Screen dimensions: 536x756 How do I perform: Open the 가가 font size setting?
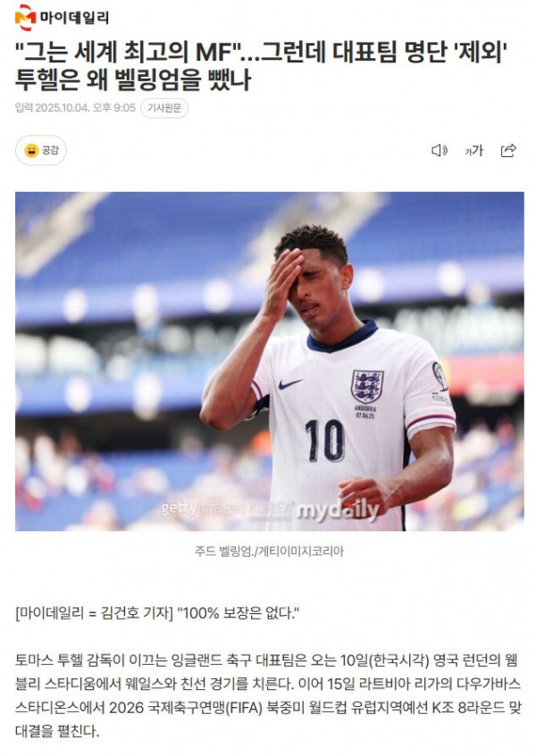(473, 151)
